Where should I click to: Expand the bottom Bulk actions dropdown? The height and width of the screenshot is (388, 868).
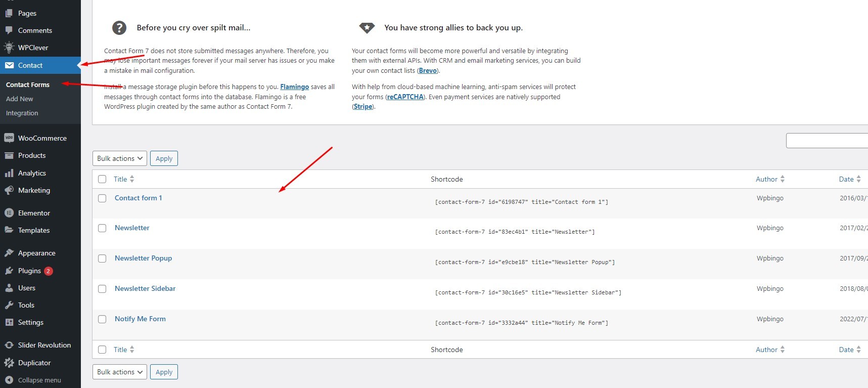coord(120,372)
